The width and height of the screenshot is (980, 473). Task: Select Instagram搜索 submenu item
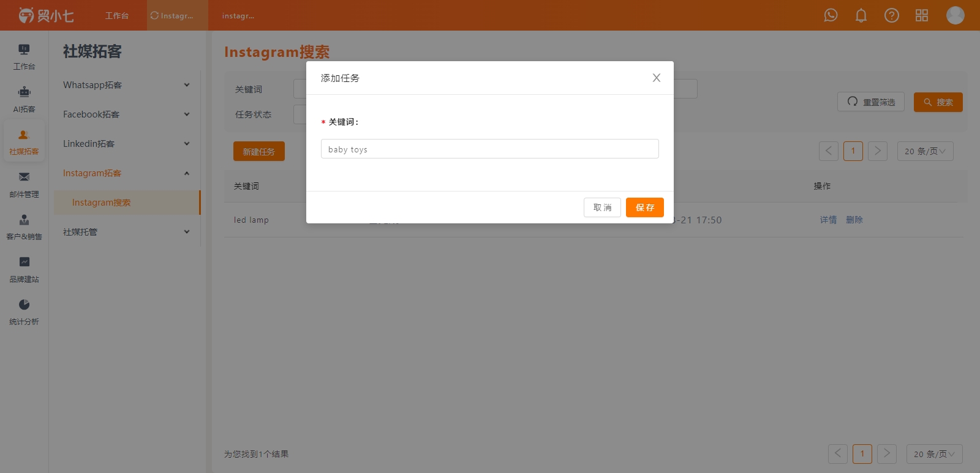click(127, 203)
